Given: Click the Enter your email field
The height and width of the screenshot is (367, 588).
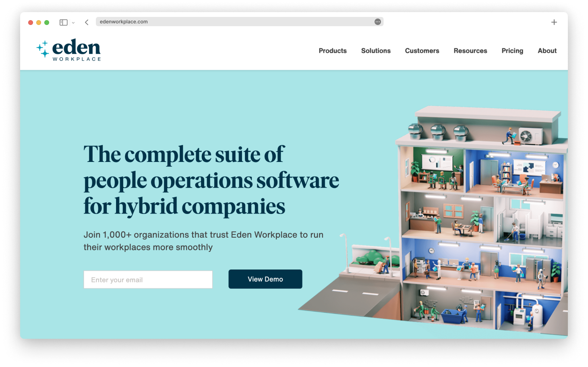Looking at the screenshot, I should pyautogui.click(x=148, y=280).
